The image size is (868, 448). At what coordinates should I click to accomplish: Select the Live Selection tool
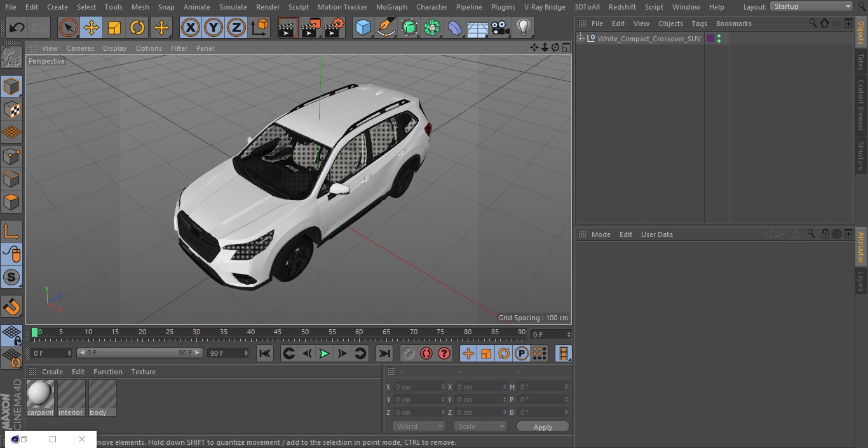[68, 27]
